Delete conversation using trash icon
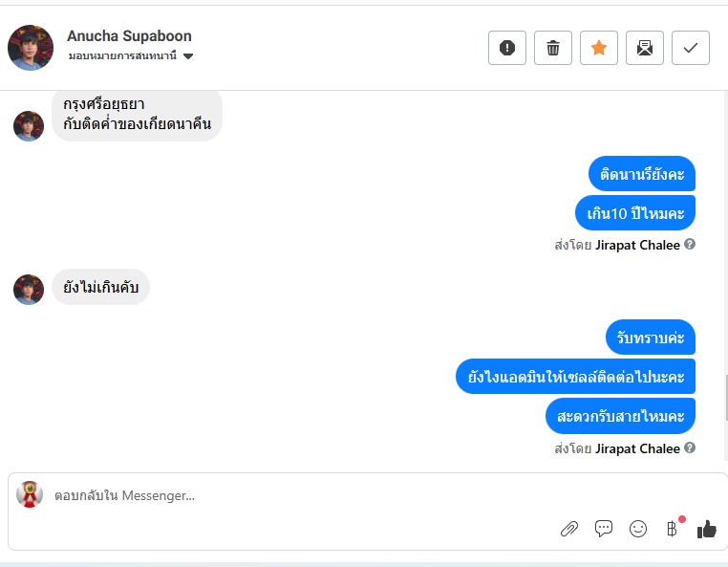The image size is (728, 567). [x=553, y=48]
